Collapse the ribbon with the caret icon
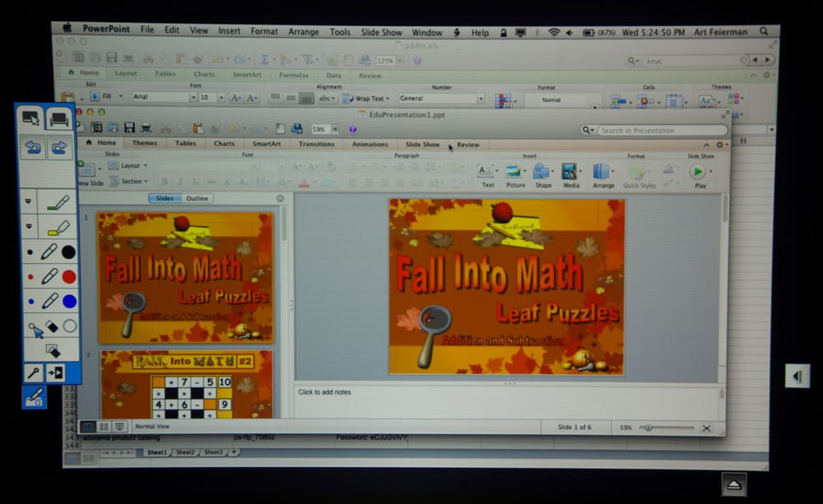Image resolution: width=823 pixels, height=504 pixels. click(706, 145)
